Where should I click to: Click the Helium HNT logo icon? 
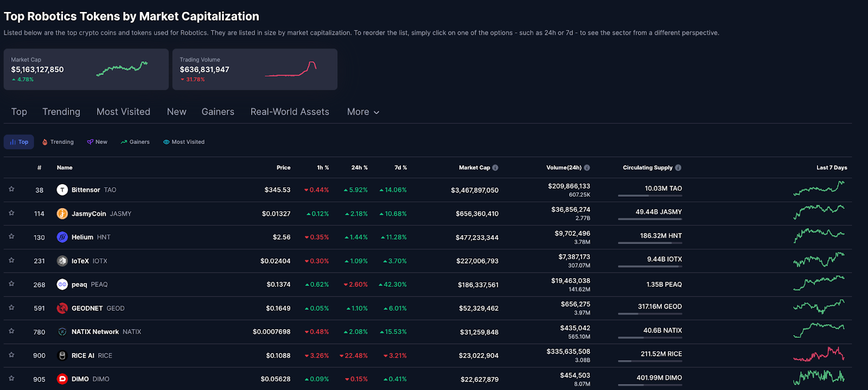coord(62,237)
